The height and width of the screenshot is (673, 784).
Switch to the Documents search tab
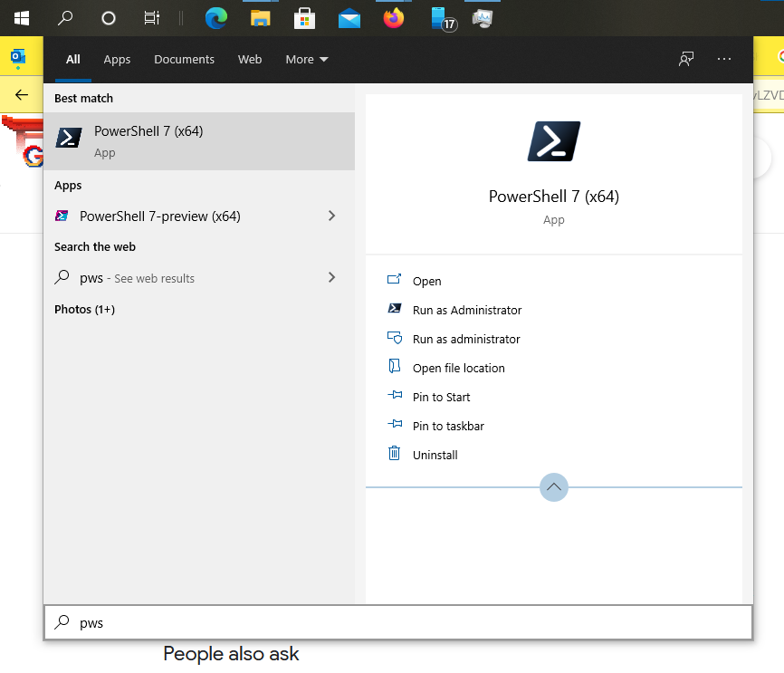pyautogui.click(x=184, y=59)
